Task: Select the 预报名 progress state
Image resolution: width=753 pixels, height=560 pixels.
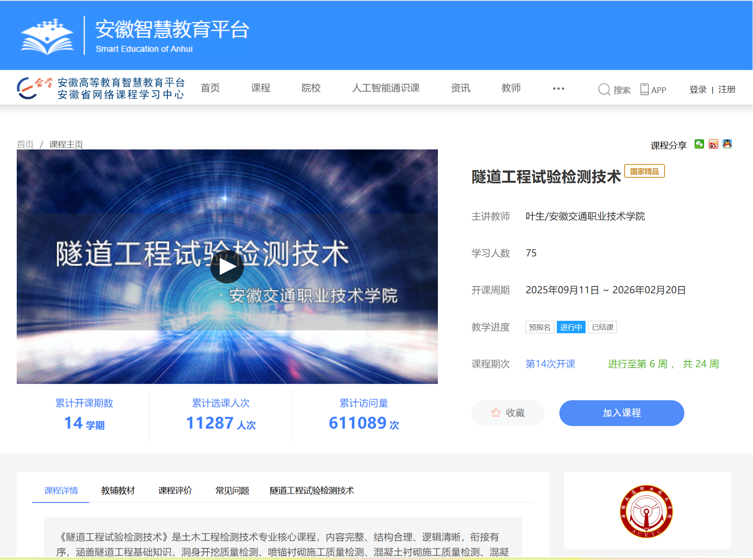Action: coord(540,327)
